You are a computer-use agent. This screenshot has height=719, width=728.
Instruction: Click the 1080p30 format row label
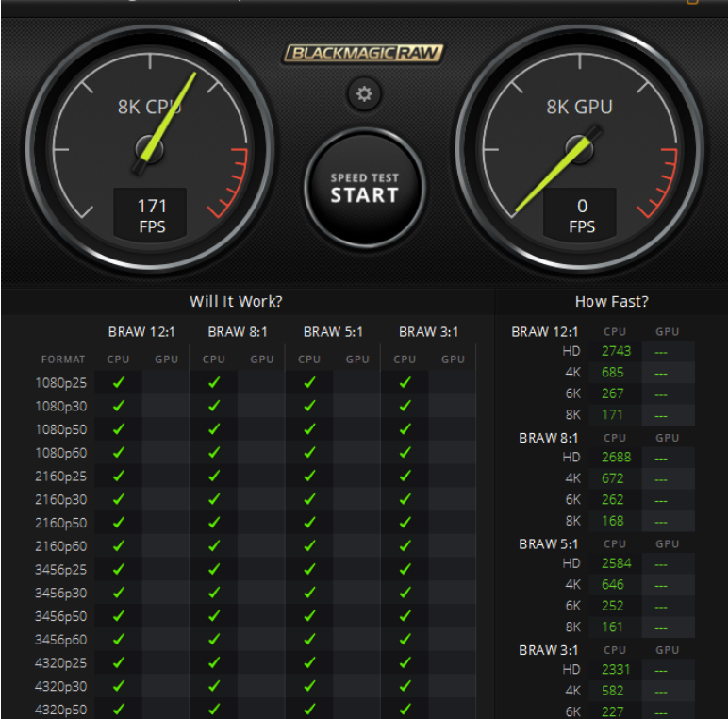[60, 406]
